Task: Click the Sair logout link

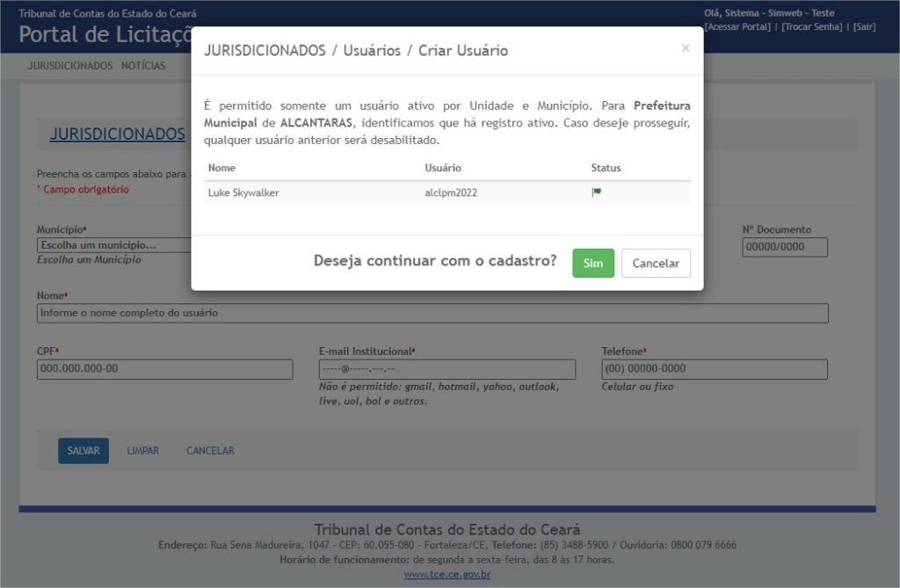Action: click(864, 26)
